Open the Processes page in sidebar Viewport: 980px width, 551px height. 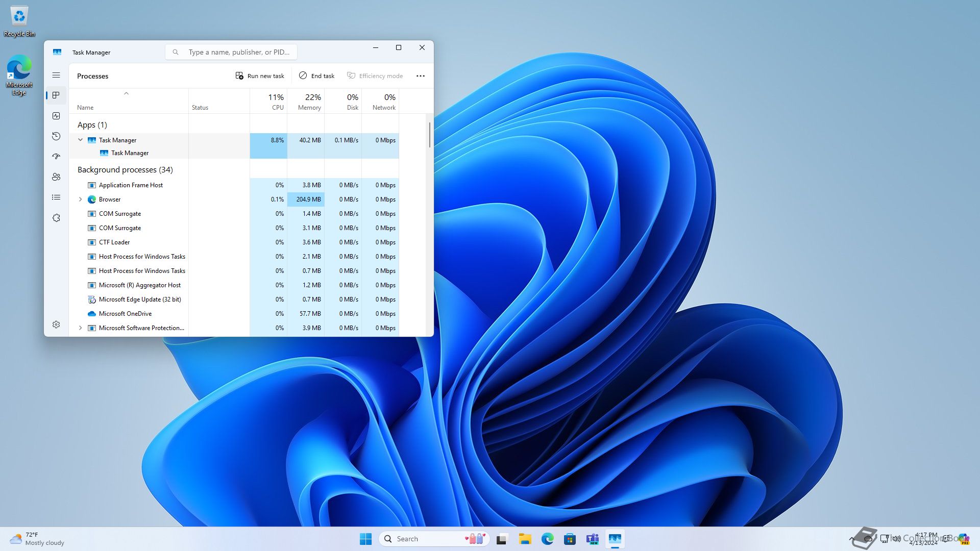click(56, 95)
